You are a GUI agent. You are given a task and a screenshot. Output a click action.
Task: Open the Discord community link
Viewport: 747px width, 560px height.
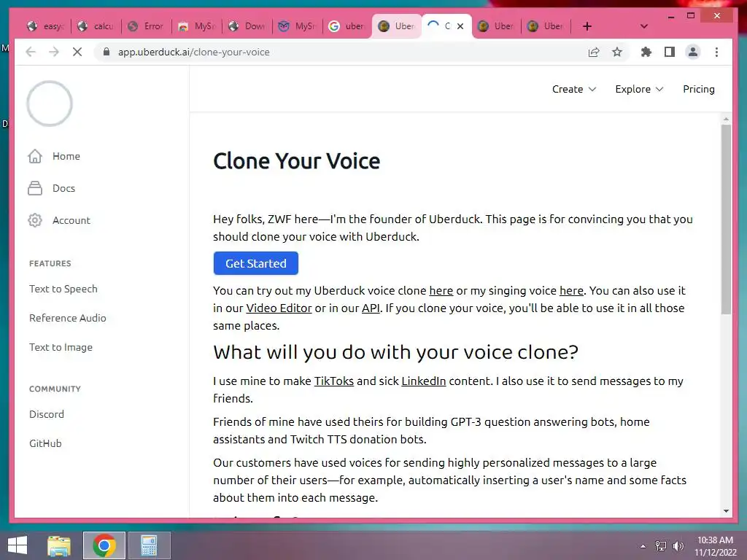point(46,414)
